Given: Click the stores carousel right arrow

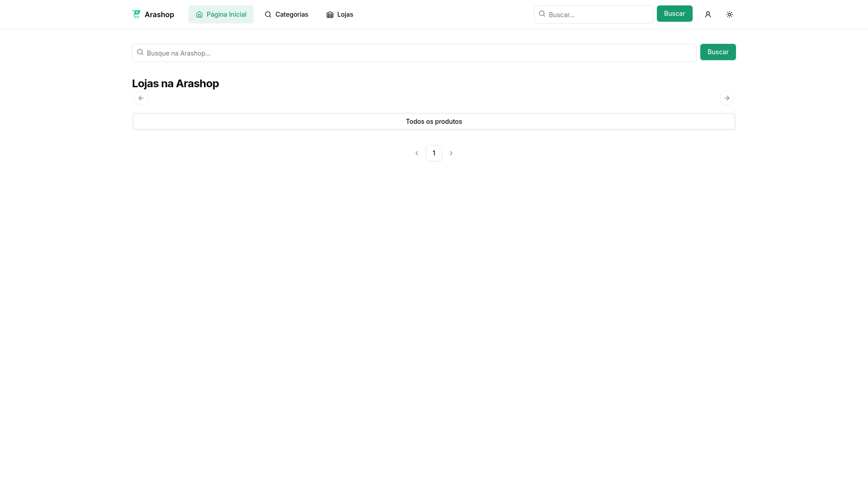Looking at the screenshot, I should [x=727, y=98].
